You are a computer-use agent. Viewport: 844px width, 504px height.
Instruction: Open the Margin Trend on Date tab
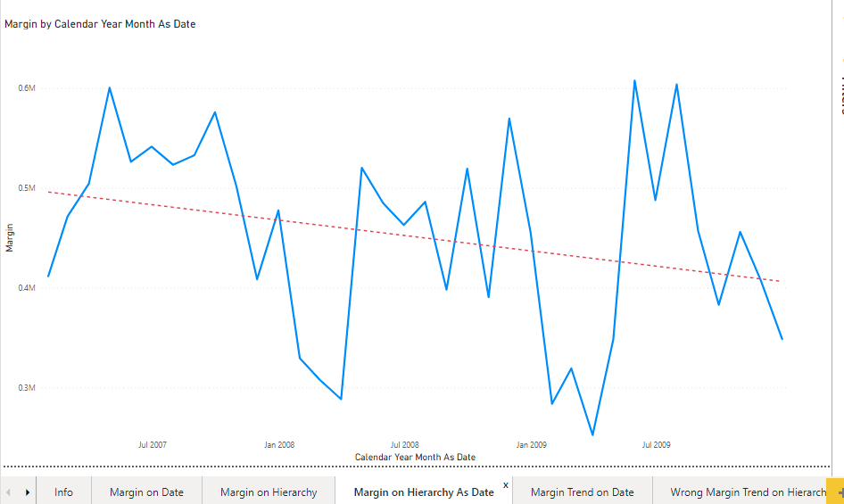tap(582, 492)
